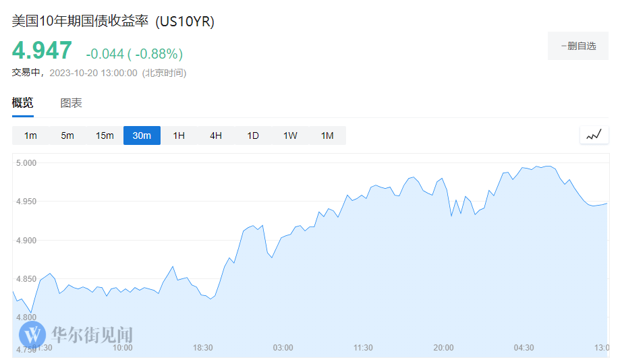Set chart interval to 15m
The image size is (618, 364).
coord(105,135)
